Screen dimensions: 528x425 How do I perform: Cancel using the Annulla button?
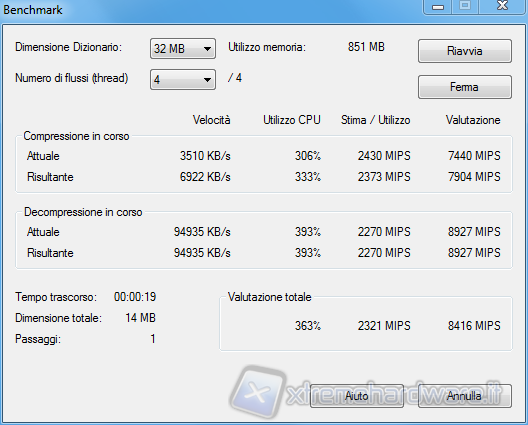[465, 396]
